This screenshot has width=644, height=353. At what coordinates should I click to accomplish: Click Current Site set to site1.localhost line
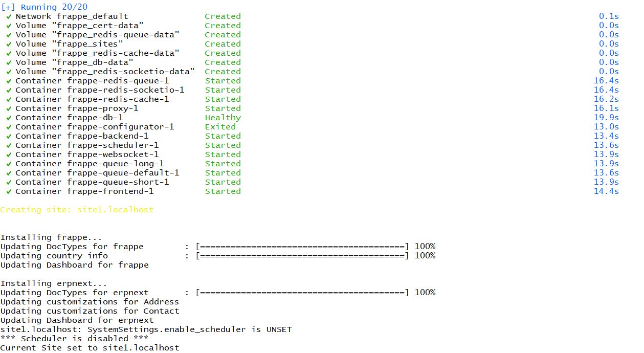(x=90, y=347)
